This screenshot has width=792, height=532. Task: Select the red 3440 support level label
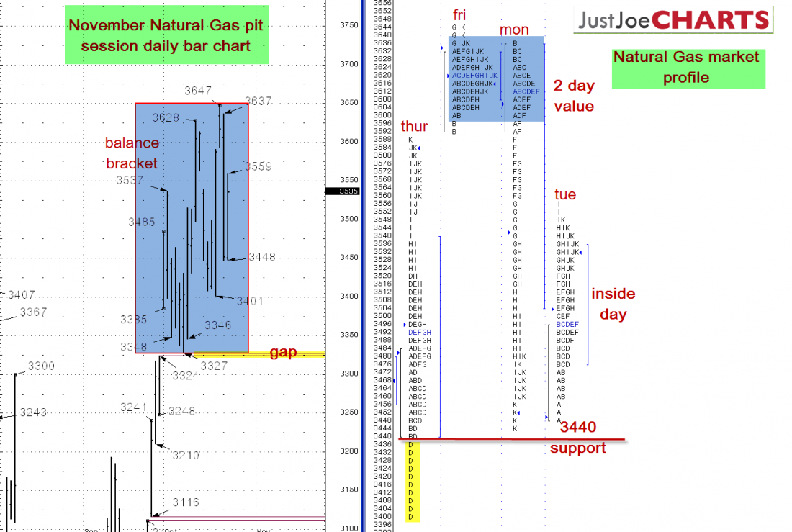click(x=578, y=427)
